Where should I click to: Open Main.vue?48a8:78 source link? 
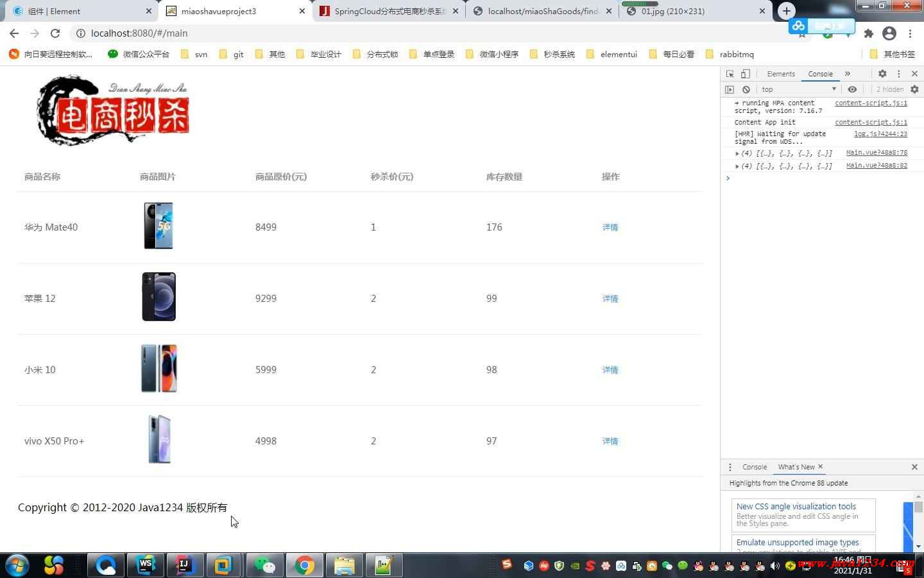pos(877,153)
